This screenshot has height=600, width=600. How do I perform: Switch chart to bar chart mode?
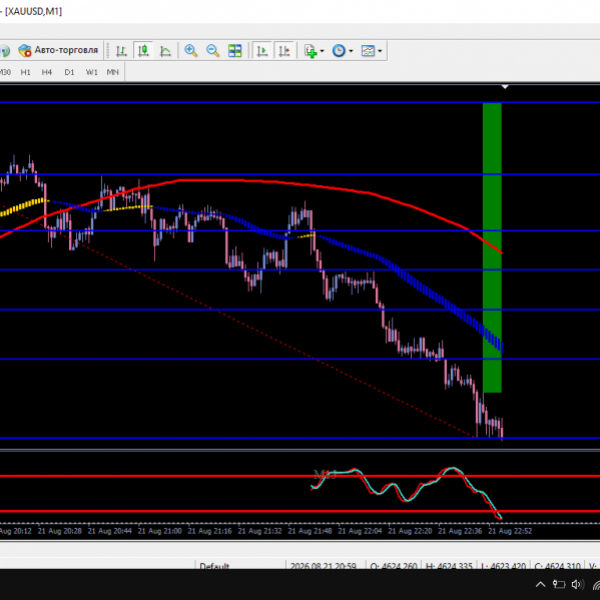pyautogui.click(x=121, y=51)
